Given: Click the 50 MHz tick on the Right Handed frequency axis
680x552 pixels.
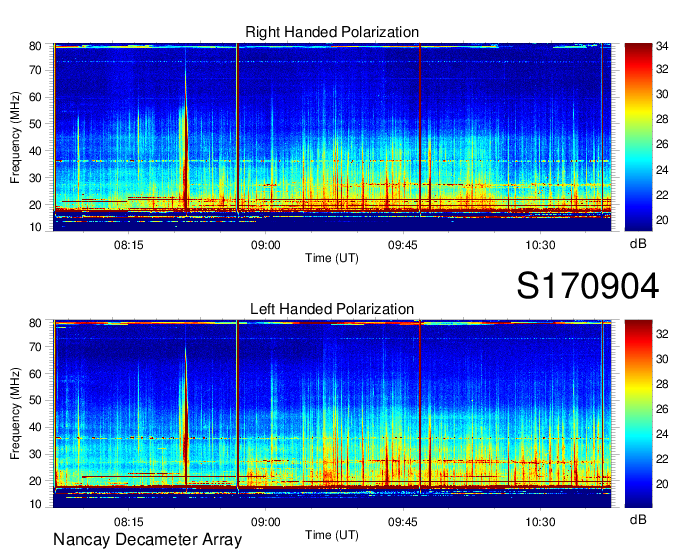Looking at the screenshot, I should (x=35, y=124).
